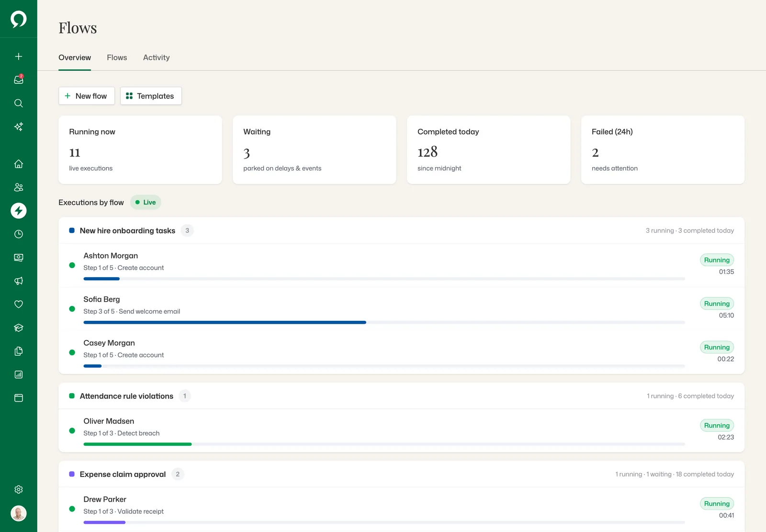
Task: Switch to the Activity tab
Action: [157, 57]
